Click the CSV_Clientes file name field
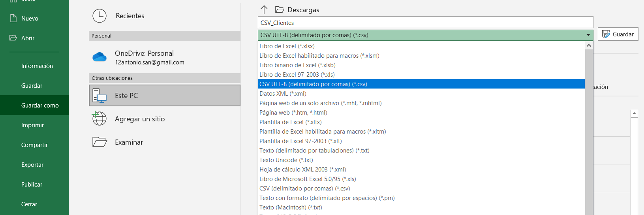Viewport: 644px width, 215px height. coord(425,23)
